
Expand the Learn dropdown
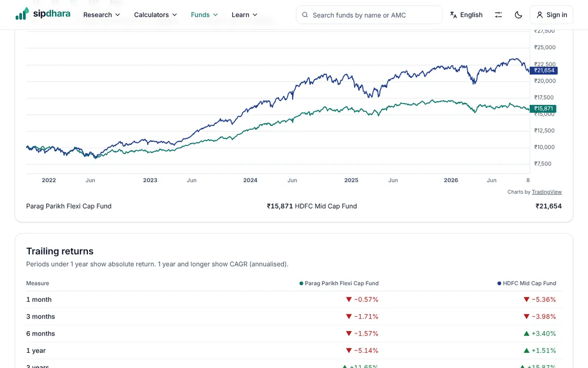tap(245, 15)
